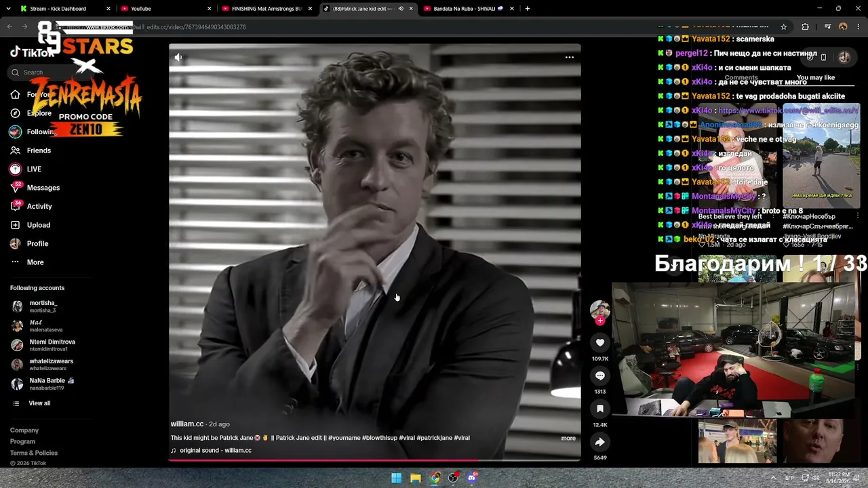The width and height of the screenshot is (868, 488).
Task: Switch to the Stream - Kick Dashboard tab
Action: pyautogui.click(x=65, y=9)
